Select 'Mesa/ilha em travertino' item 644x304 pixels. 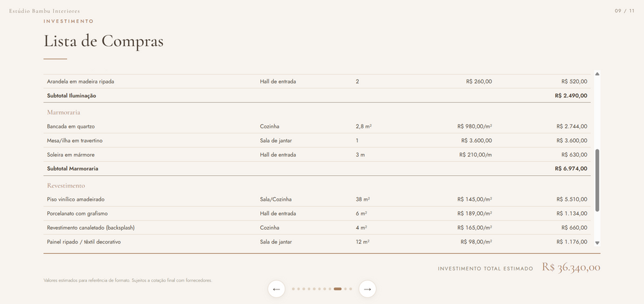75,141
